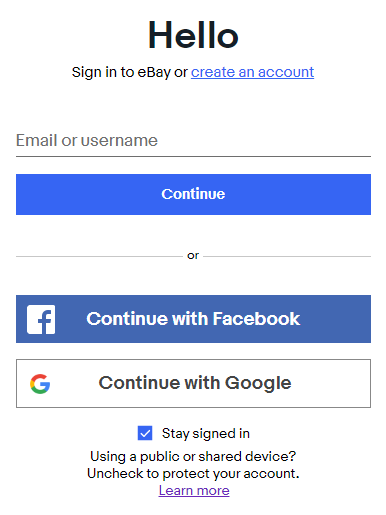Click 'Using a public or shared device?' text
This screenshot has width=386, height=515.
pos(193,456)
